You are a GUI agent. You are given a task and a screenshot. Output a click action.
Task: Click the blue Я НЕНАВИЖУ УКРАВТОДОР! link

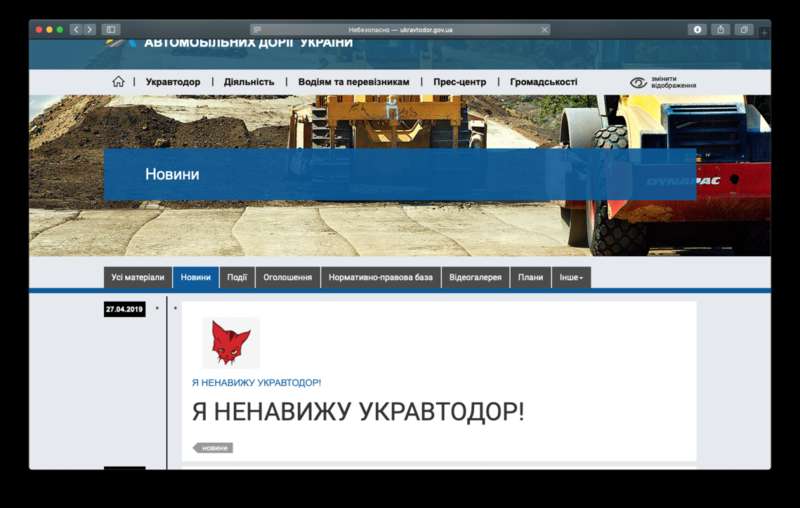pos(256,383)
